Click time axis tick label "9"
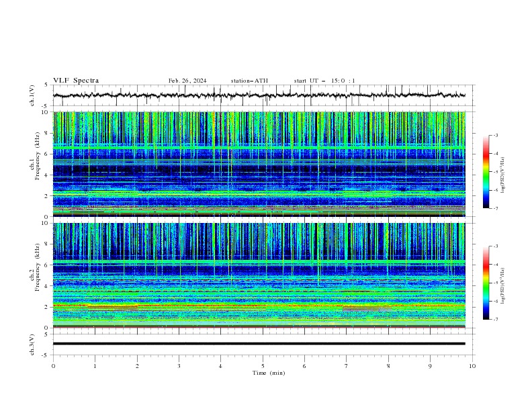 tap(430, 366)
